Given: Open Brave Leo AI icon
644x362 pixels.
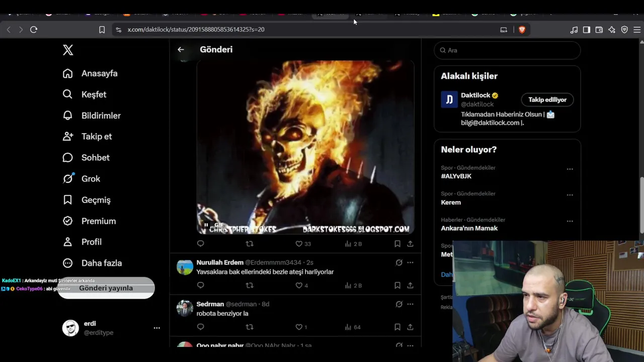Looking at the screenshot, I should [612, 30].
